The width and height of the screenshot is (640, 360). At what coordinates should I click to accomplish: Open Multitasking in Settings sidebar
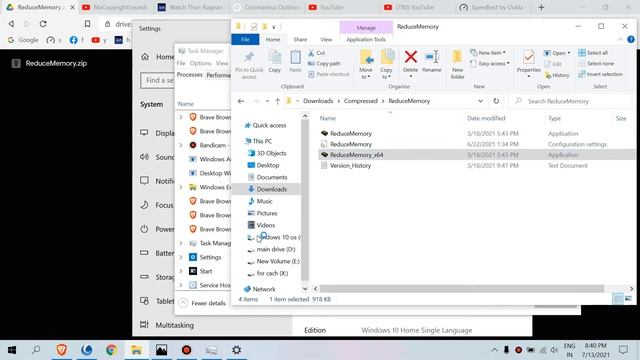tap(167, 325)
